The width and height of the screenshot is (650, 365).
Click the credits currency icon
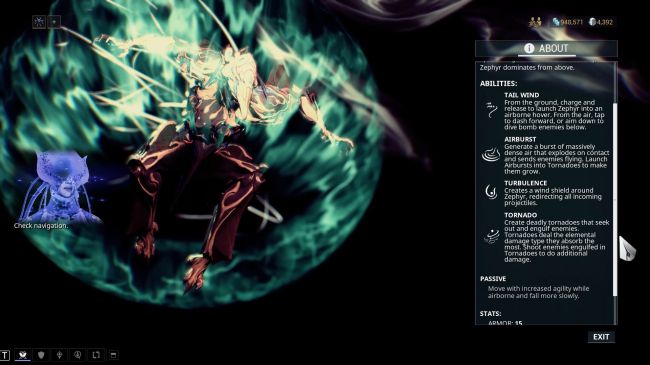click(x=556, y=22)
